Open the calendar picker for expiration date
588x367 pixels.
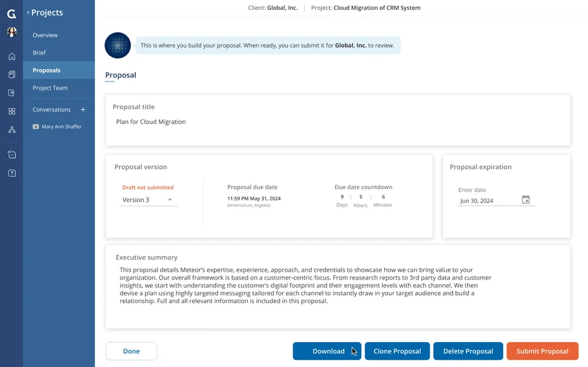pos(526,199)
